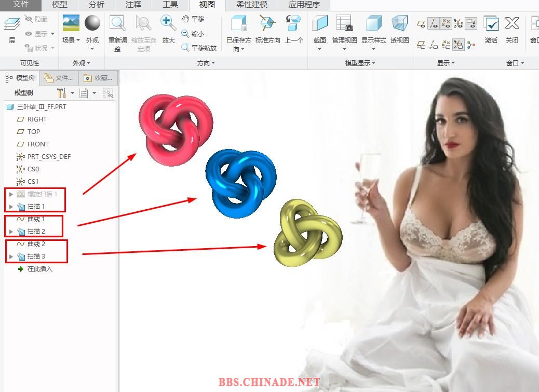Image resolution: width=539 pixels, height=392 pixels.
Task: Click the 外观 appearance sphere icon
Action: (x=92, y=23)
